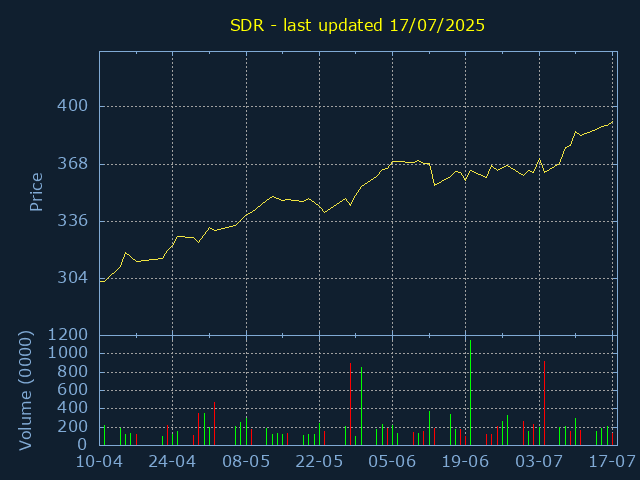Click the 19-06 date label
640x480 pixels.
[465, 462]
